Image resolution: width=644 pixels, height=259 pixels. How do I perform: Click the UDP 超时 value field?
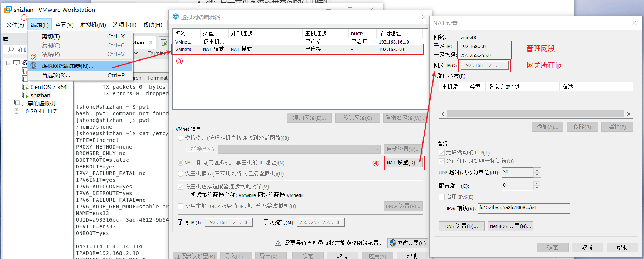[x=518, y=173]
